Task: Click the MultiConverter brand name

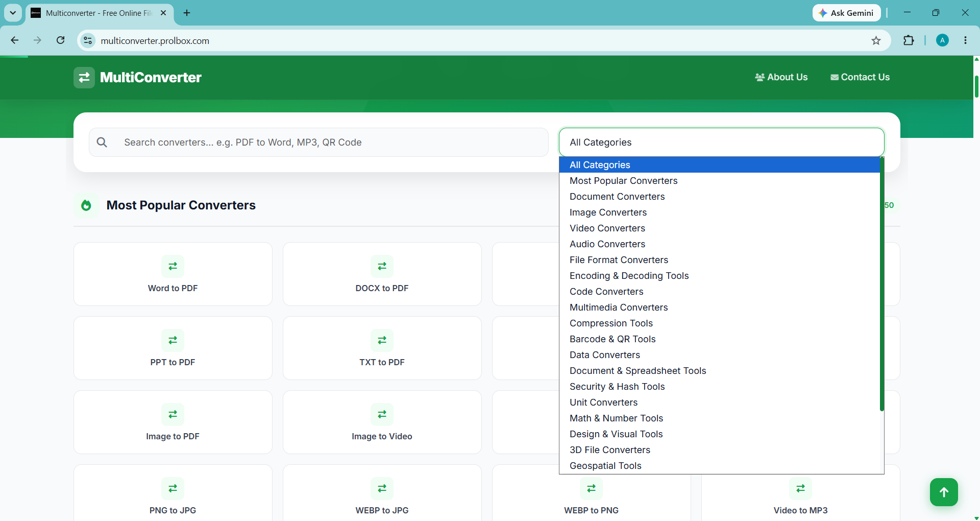Action: coord(151,78)
